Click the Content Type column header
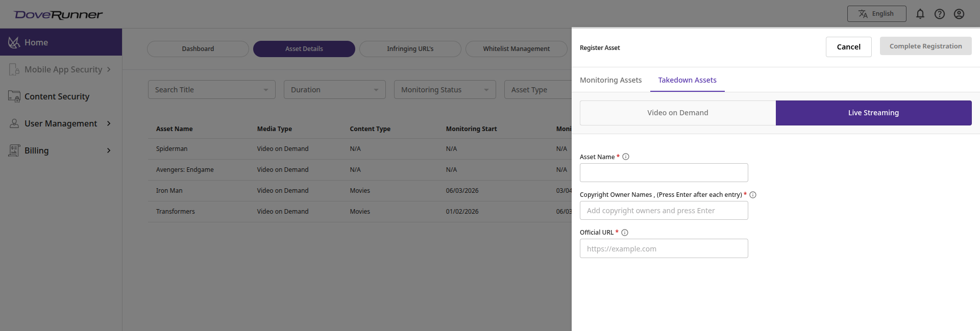This screenshot has height=331, width=980. (x=370, y=129)
